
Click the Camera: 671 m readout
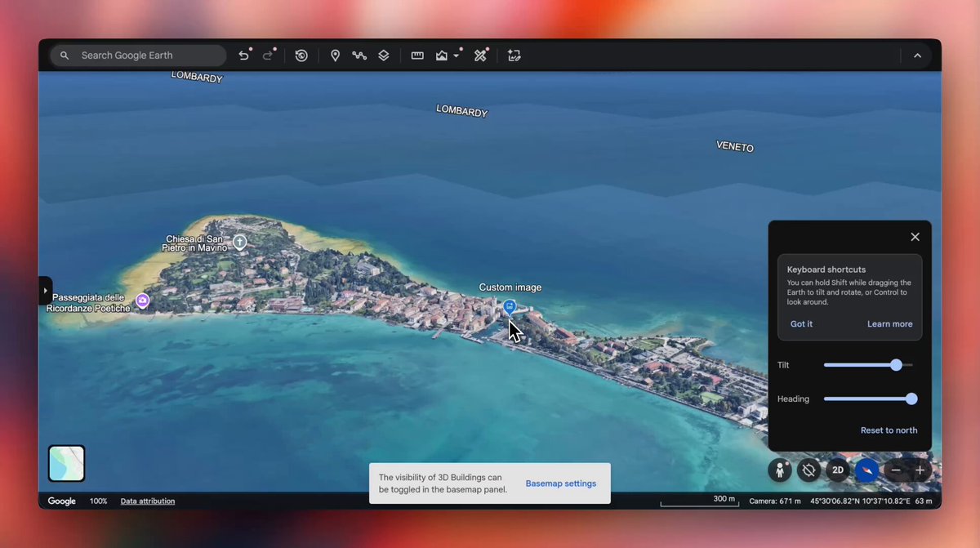click(775, 501)
